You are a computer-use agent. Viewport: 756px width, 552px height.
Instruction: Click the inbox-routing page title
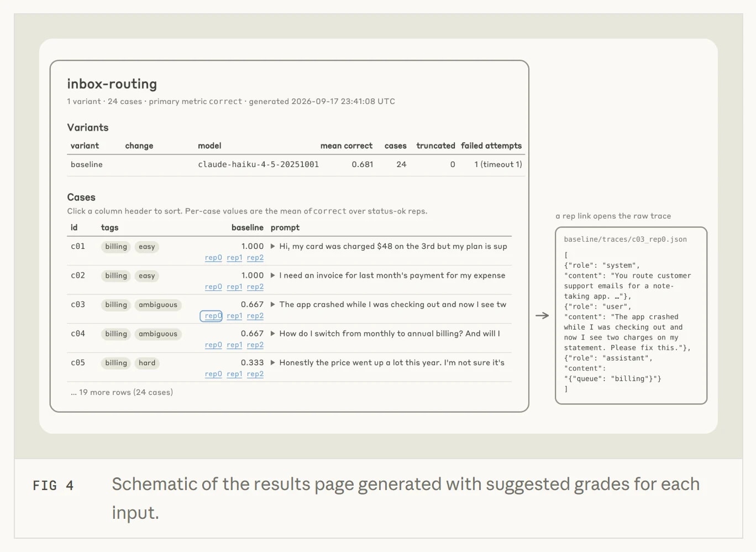point(112,84)
